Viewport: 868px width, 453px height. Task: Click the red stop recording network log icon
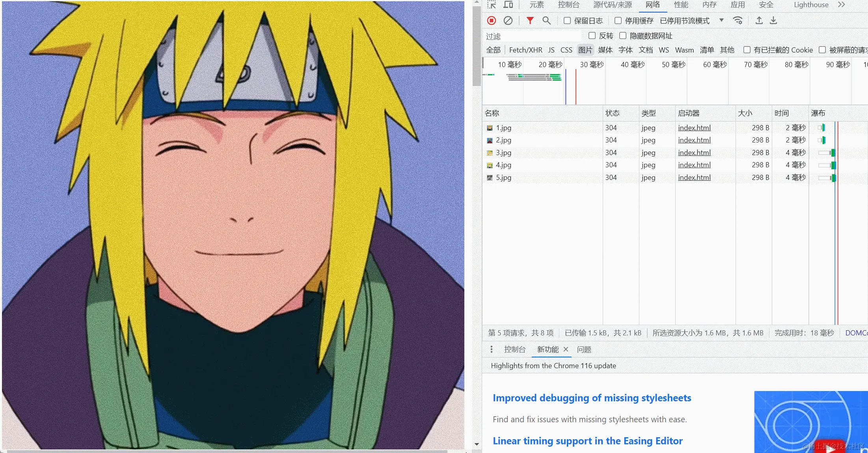click(x=492, y=21)
